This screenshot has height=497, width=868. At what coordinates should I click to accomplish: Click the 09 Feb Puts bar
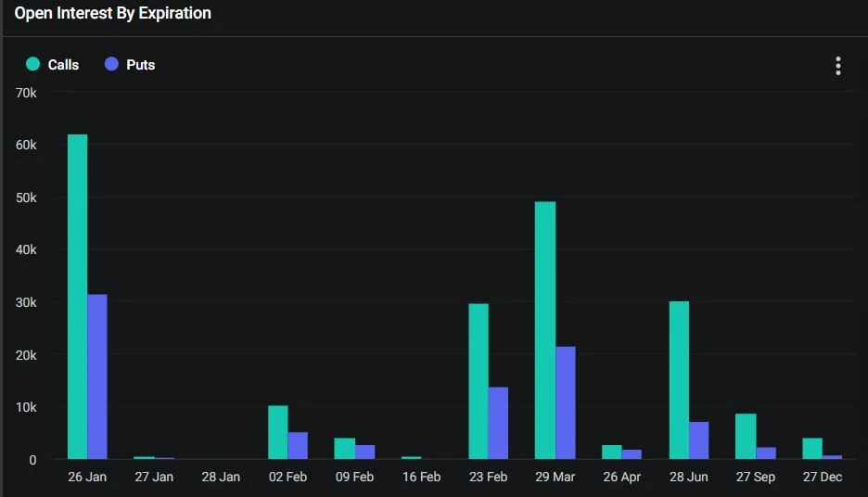(x=364, y=452)
